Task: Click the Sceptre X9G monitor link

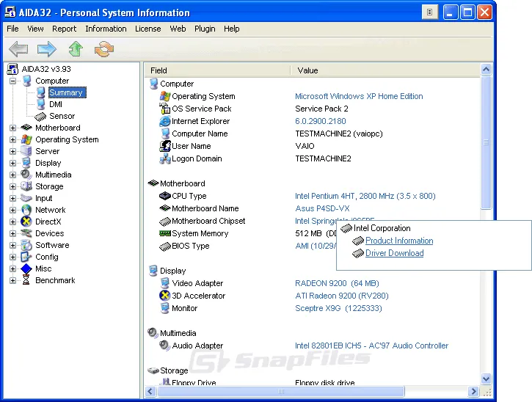Action: [x=338, y=308]
